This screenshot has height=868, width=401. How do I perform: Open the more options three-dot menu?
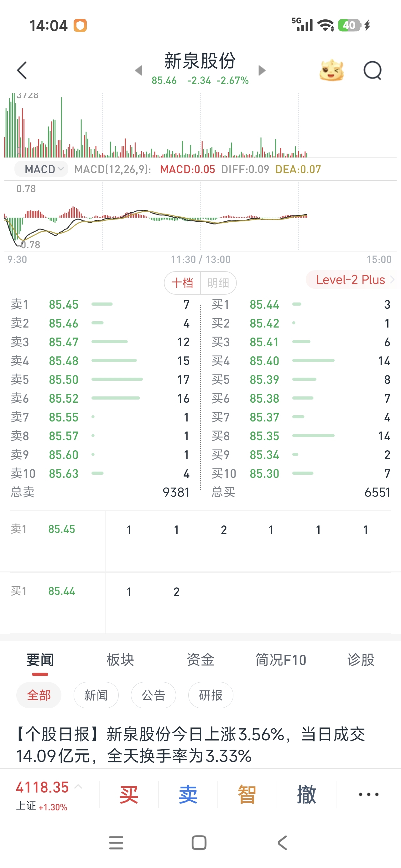click(368, 794)
